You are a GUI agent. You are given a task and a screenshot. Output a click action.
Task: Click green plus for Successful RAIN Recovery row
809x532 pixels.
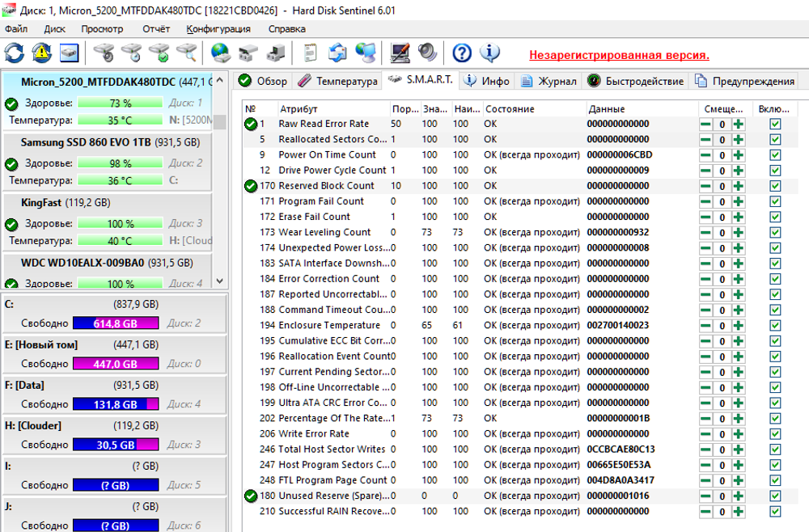[739, 511]
